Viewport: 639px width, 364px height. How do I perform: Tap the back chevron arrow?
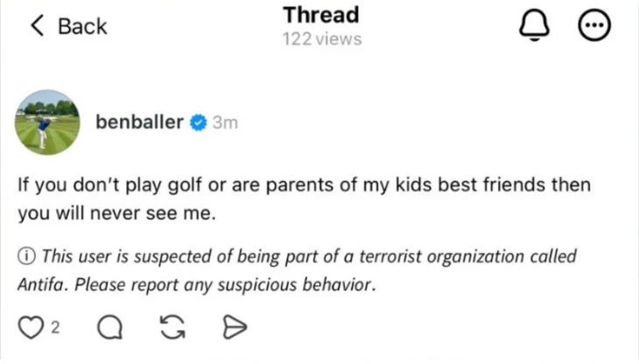37,26
